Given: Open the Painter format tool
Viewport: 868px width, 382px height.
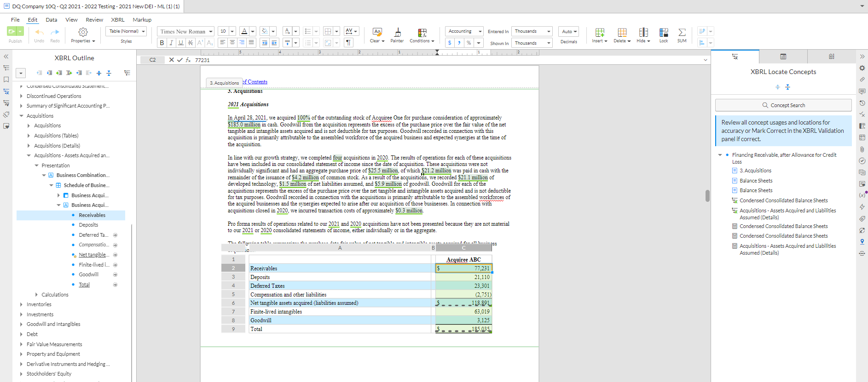Looking at the screenshot, I should [x=398, y=32].
